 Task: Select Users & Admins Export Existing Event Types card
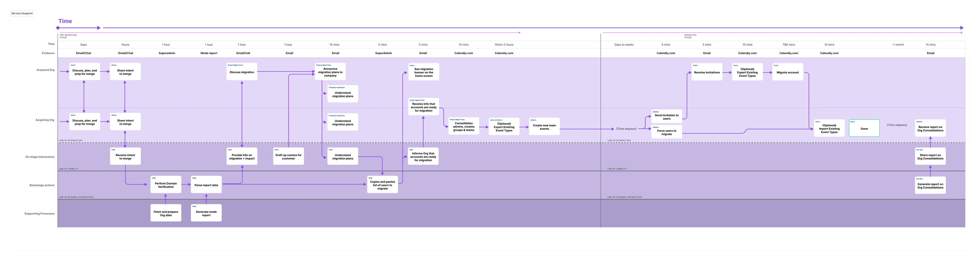[x=504, y=126]
